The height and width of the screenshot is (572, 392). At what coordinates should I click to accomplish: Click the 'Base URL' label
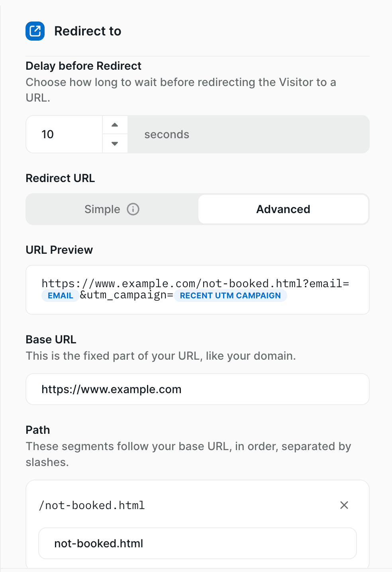[51, 339]
